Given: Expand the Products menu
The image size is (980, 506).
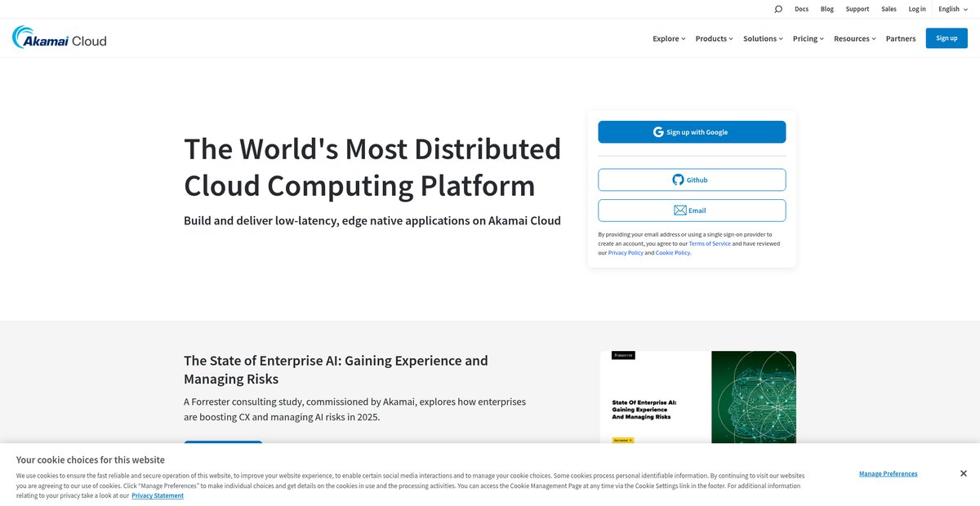Looking at the screenshot, I should (x=714, y=38).
